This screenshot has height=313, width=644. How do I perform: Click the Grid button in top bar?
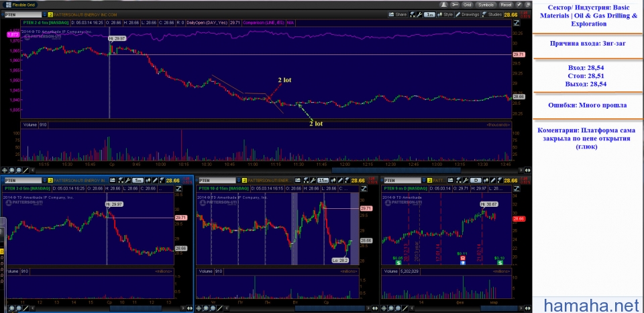click(x=468, y=5)
